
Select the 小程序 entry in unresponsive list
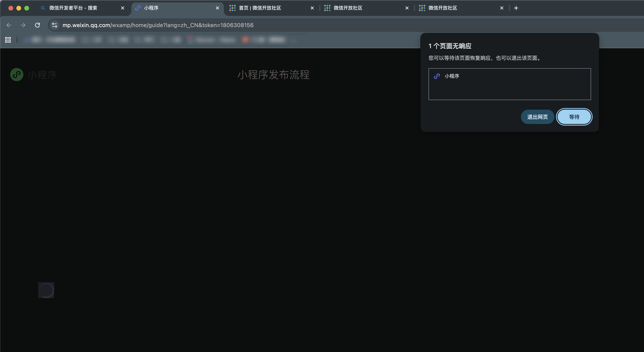point(451,76)
